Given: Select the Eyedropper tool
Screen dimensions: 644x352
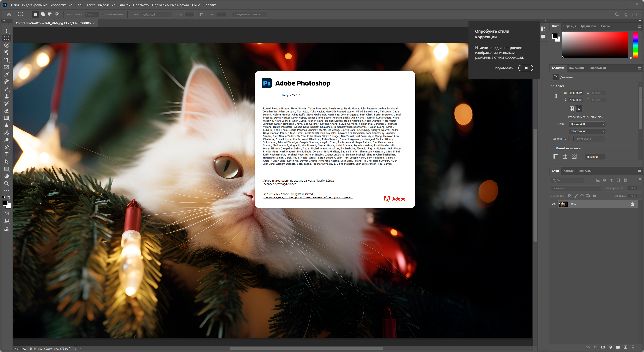Looking at the screenshot, I should pyautogui.click(x=7, y=74).
